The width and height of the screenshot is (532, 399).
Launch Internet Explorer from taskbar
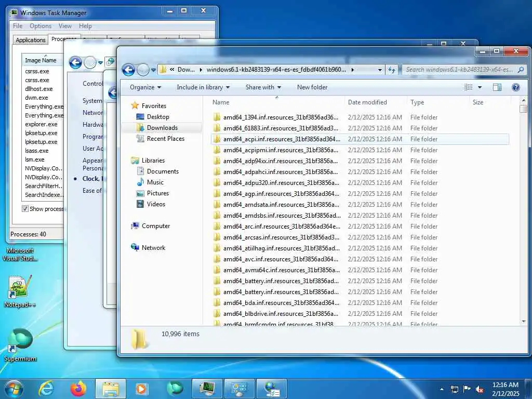pyautogui.click(x=46, y=389)
